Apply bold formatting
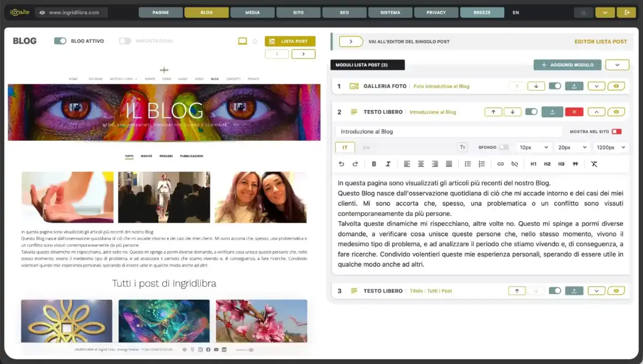 coord(374,164)
